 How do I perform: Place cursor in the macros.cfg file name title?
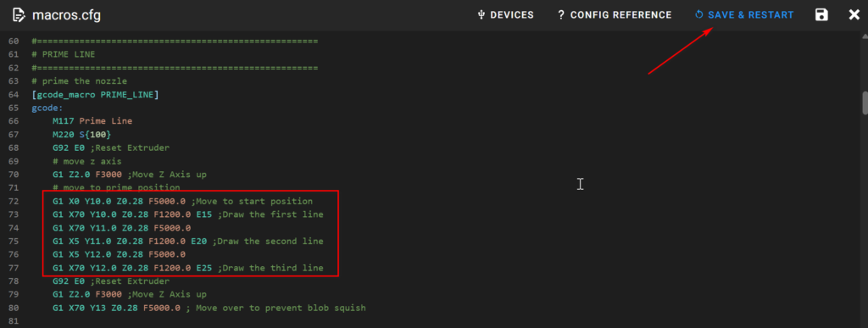(x=66, y=15)
